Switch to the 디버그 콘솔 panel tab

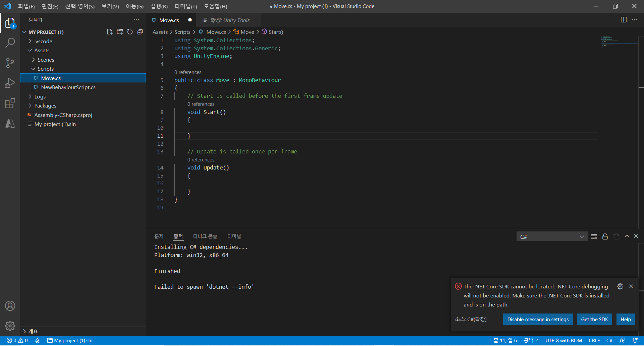(x=205, y=236)
